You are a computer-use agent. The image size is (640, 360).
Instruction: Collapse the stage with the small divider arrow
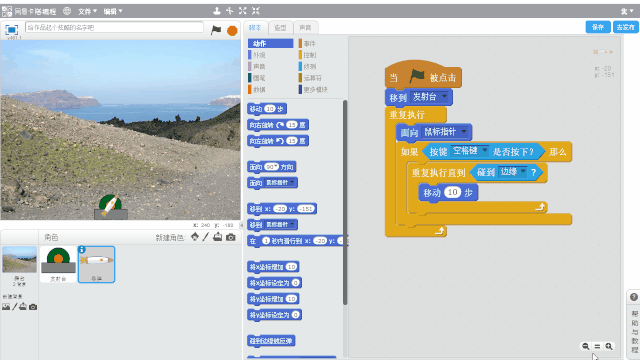241,225
